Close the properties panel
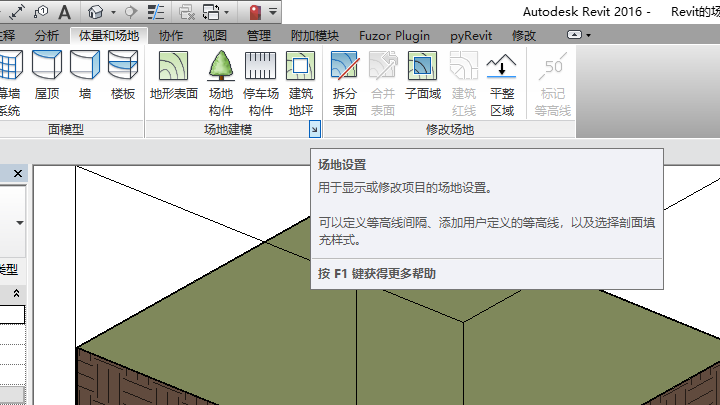Viewport: 720px width, 405px height. [18, 174]
